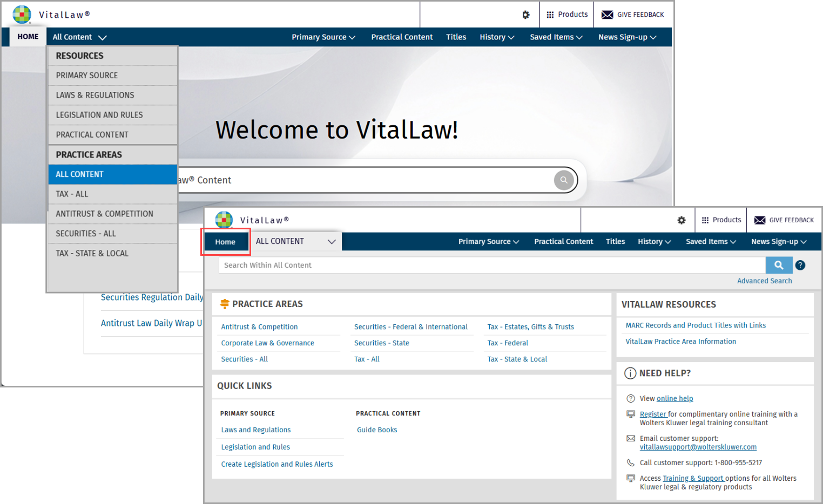Open Legislation and Rules quick link
Screen dimensions: 823x504
(255, 447)
